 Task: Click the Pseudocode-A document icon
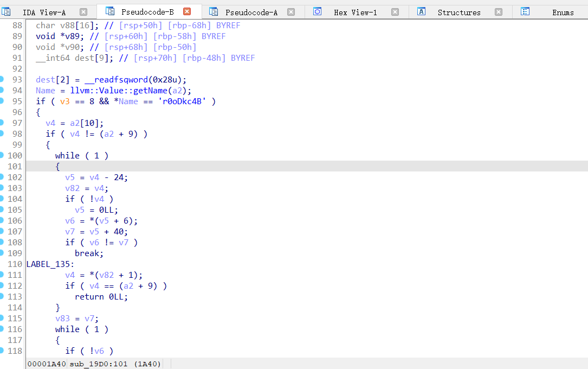click(x=214, y=11)
